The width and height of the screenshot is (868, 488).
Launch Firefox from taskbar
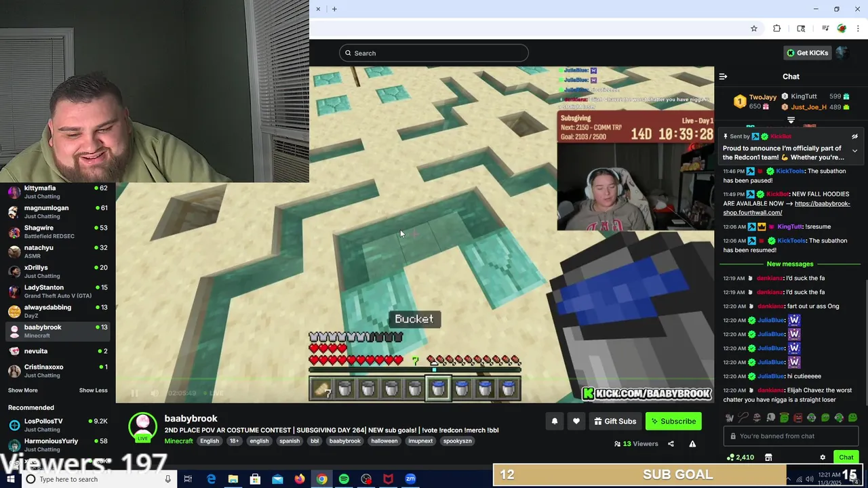(x=300, y=479)
